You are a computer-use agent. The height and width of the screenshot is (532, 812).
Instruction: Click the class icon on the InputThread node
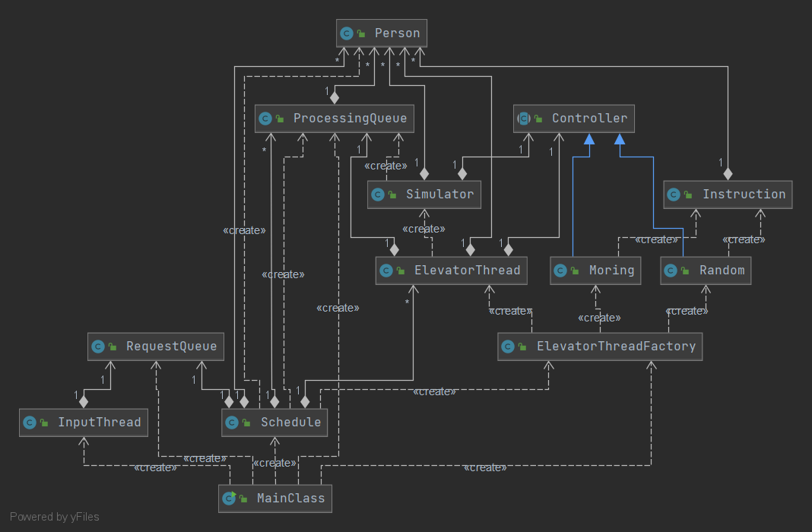(x=30, y=423)
